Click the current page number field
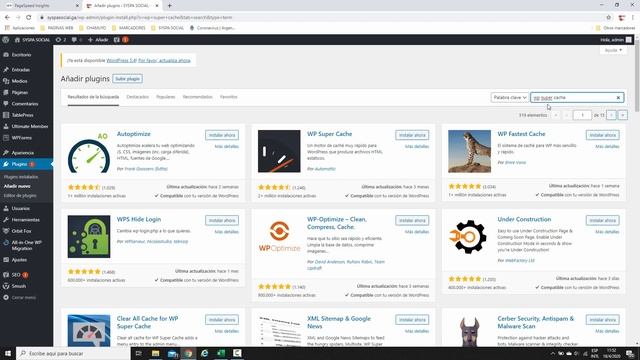The image size is (640, 360). pos(582,115)
